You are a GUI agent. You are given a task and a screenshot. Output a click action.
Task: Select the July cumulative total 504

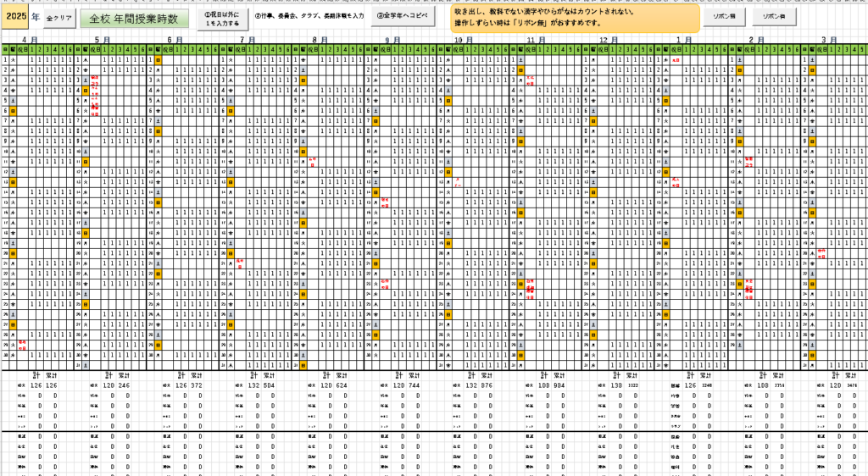click(x=269, y=385)
